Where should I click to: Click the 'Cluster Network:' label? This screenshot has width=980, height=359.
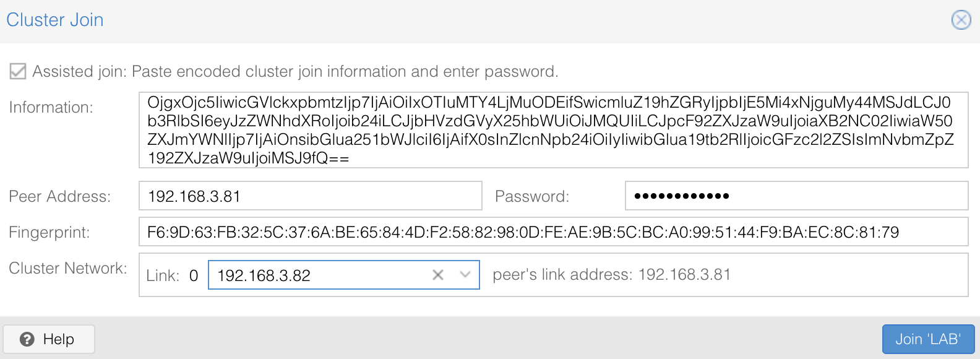[68, 269]
